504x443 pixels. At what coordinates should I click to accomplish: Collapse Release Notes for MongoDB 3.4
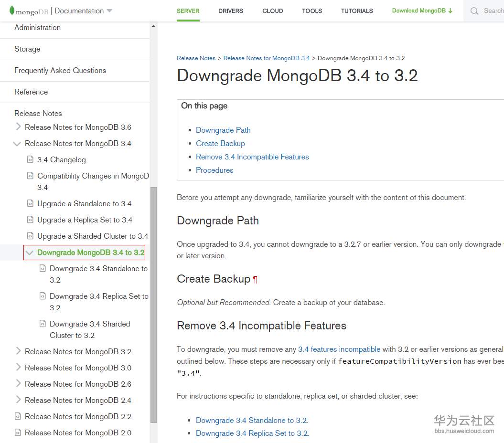coord(17,144)
